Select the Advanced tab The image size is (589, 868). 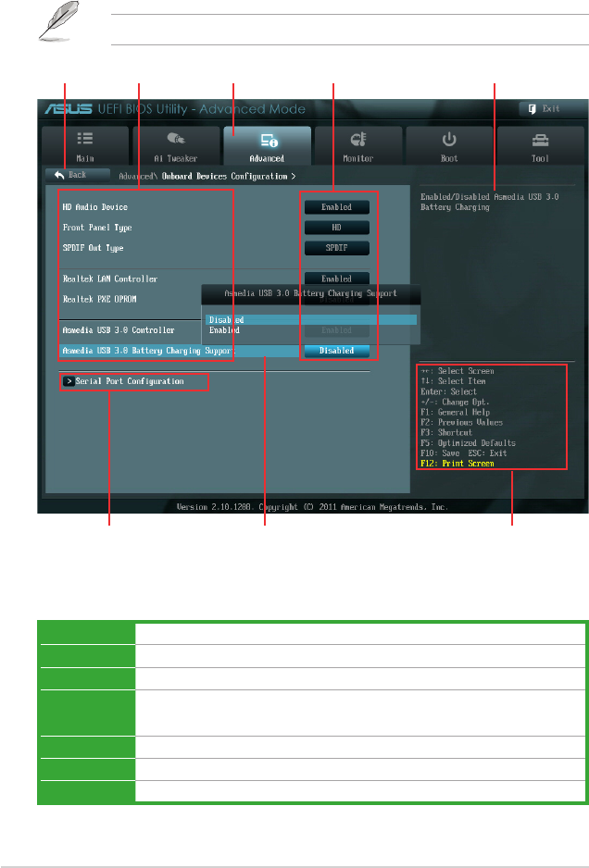click(x=267, y=146)
